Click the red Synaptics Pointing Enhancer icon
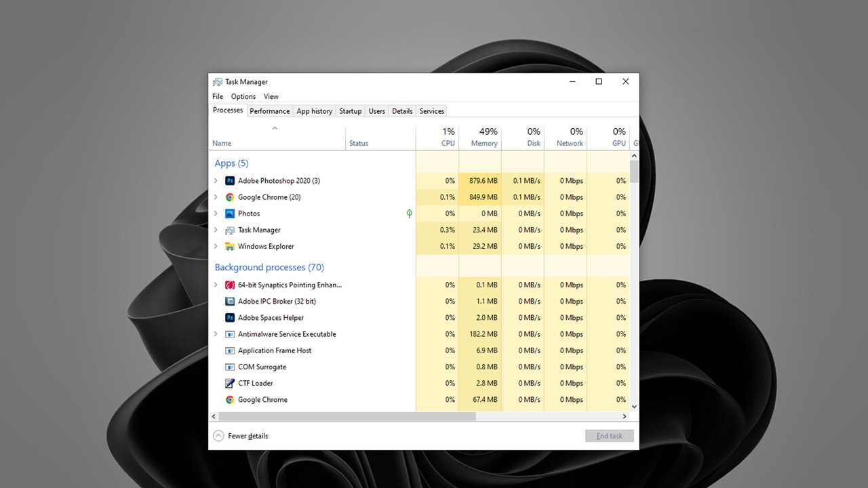This screenshot has height=488, width=868. pyautogui.click(x=230, y=285)
